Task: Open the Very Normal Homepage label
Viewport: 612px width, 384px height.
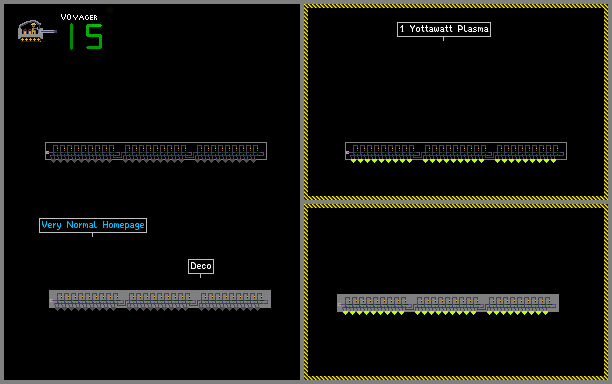Action: point(93,225)
